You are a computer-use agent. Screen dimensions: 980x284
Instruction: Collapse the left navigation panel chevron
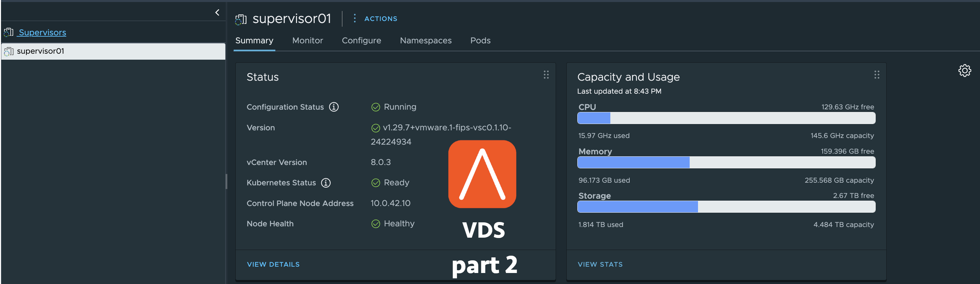pyautogui.click(x=217, y=13)
